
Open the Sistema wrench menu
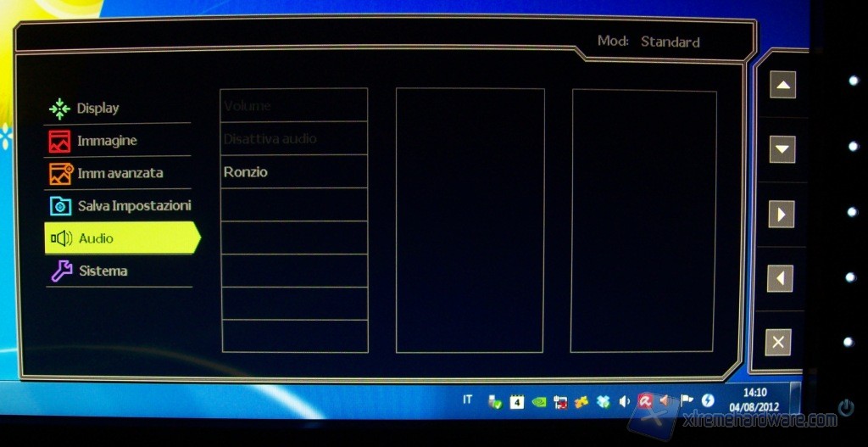(x=61, y=271)
